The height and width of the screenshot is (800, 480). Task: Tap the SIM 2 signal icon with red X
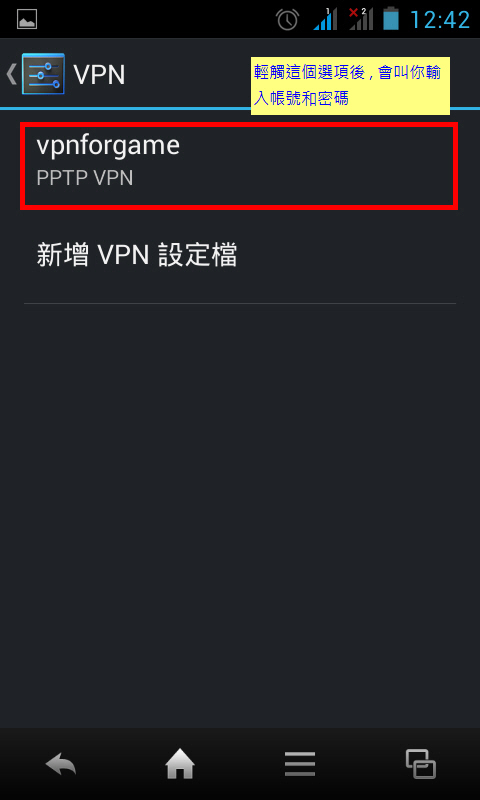pos(361,19)
